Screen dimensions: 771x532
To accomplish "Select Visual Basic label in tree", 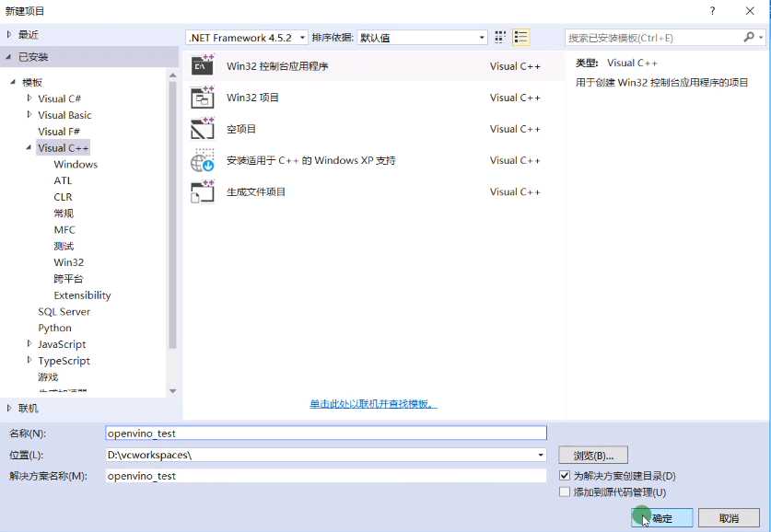I will 64,114.
